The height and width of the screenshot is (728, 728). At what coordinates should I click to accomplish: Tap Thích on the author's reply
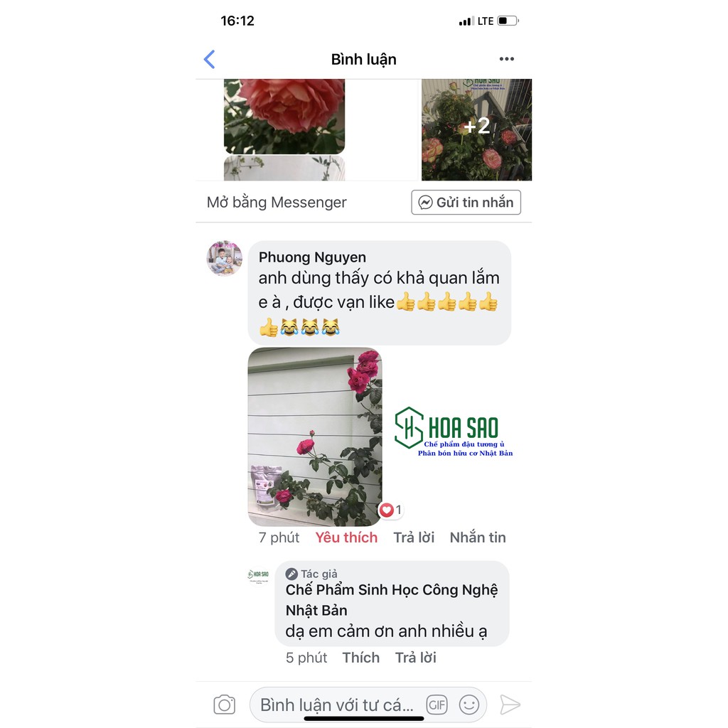[x=360, y=658]
